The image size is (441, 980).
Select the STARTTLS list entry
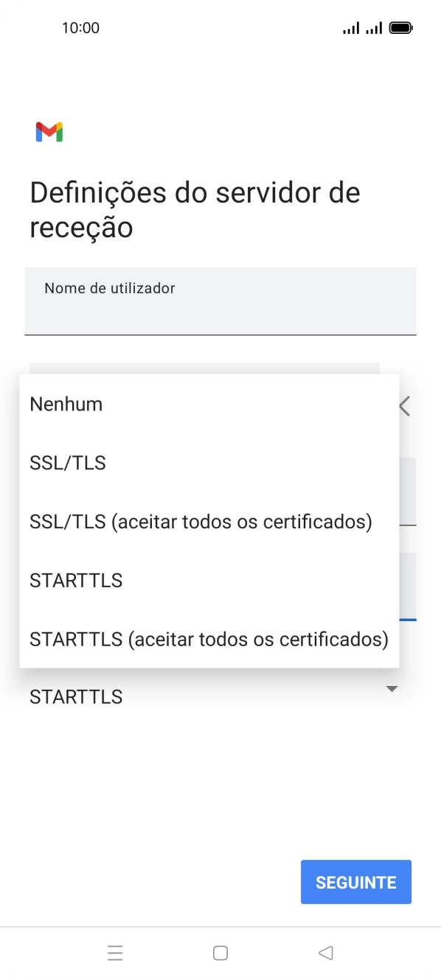pos(75,580)
